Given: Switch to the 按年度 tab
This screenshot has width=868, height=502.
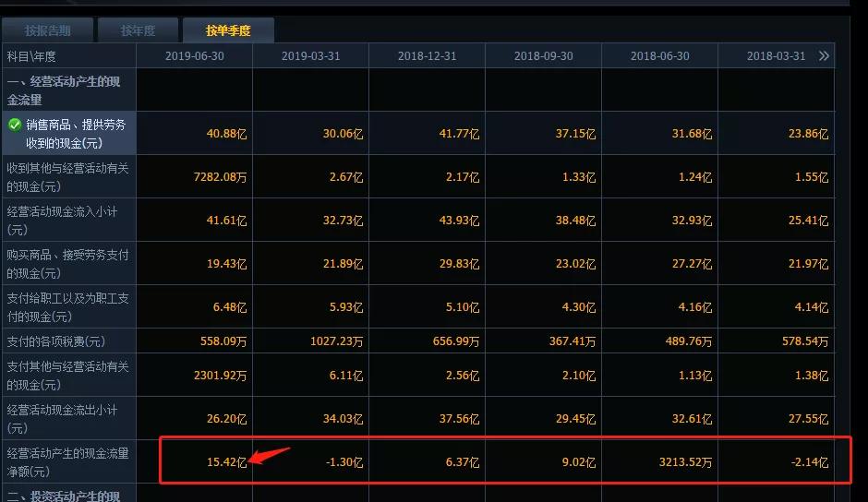Looking at the screenshot, I should [138, 31].
